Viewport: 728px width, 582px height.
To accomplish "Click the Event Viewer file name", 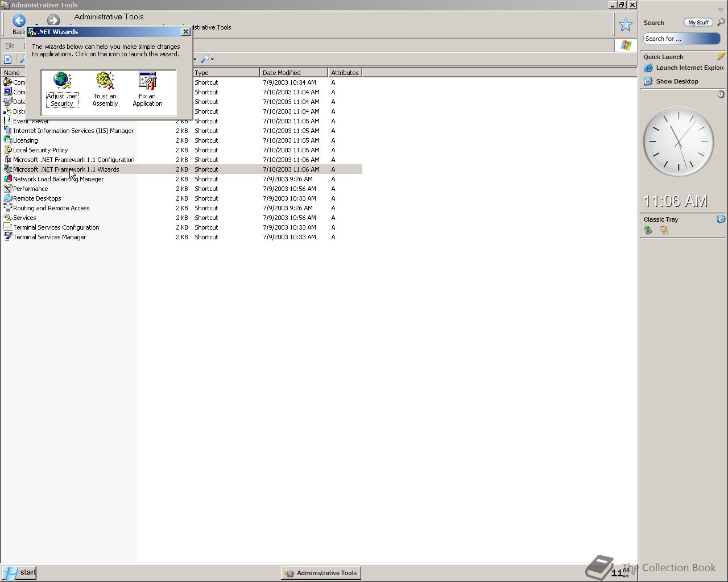I will (31, 122).
